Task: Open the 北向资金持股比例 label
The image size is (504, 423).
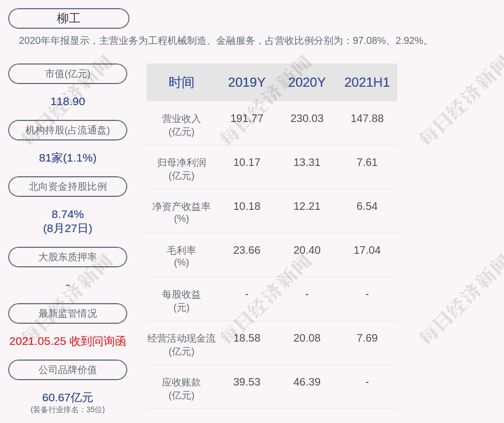Action: [x=68, y=187]
